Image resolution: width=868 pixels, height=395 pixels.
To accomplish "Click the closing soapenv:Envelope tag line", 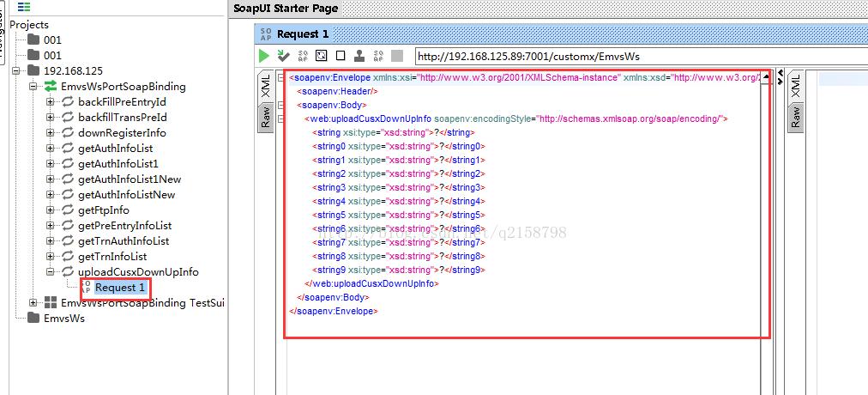I will (x=334, y=312).
